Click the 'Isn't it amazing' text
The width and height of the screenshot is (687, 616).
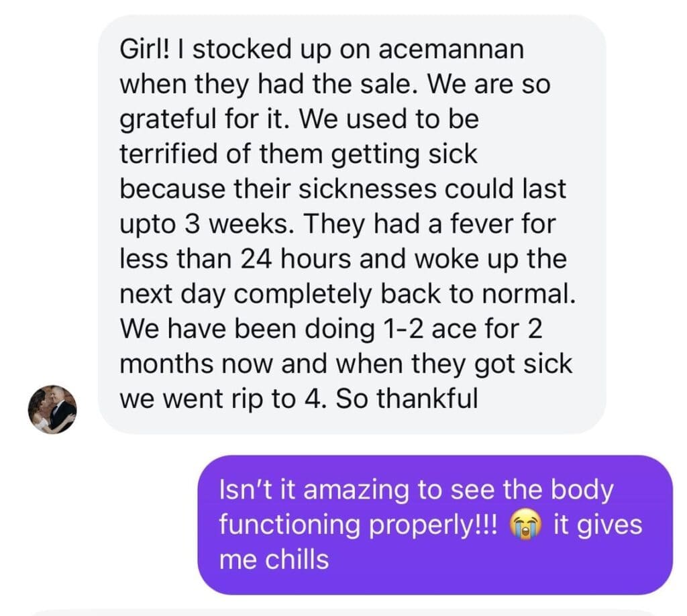click(x=314, y=489)
